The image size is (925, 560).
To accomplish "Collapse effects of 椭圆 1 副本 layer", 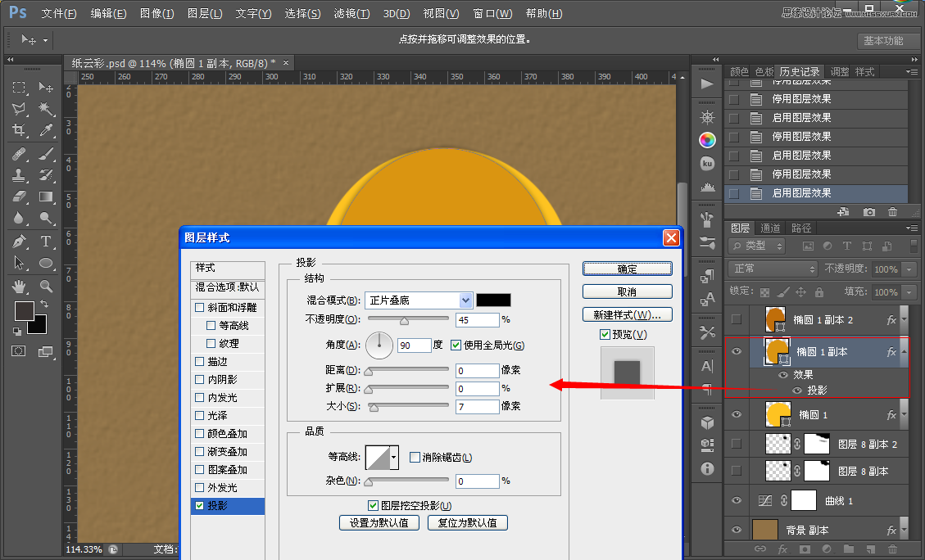I will 903,352.
